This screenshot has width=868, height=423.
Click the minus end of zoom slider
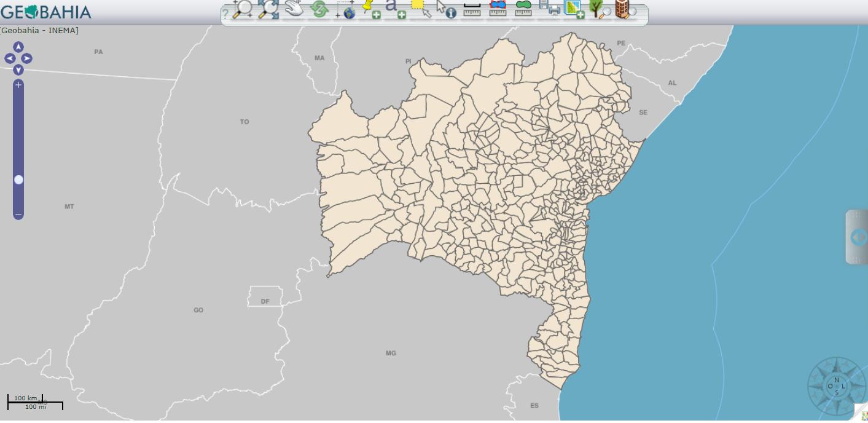(x=18, y=215)
